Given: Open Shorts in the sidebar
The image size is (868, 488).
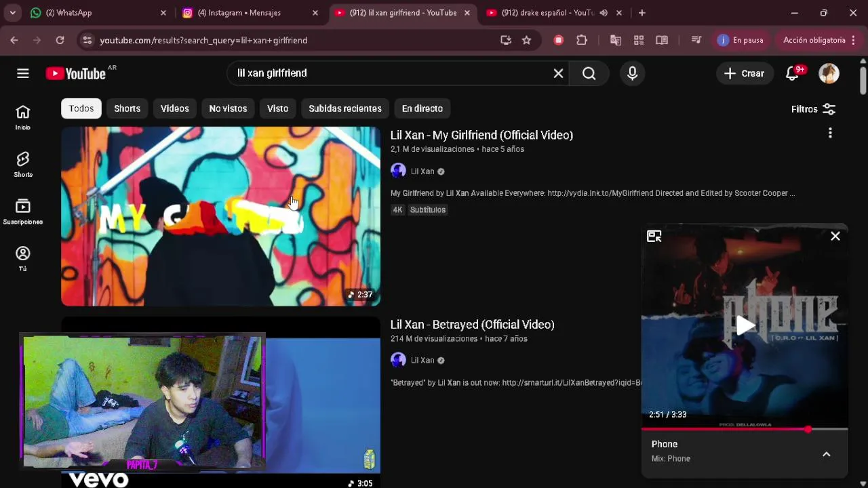Looking at the screenshot, I should click(x=23, y=165).
